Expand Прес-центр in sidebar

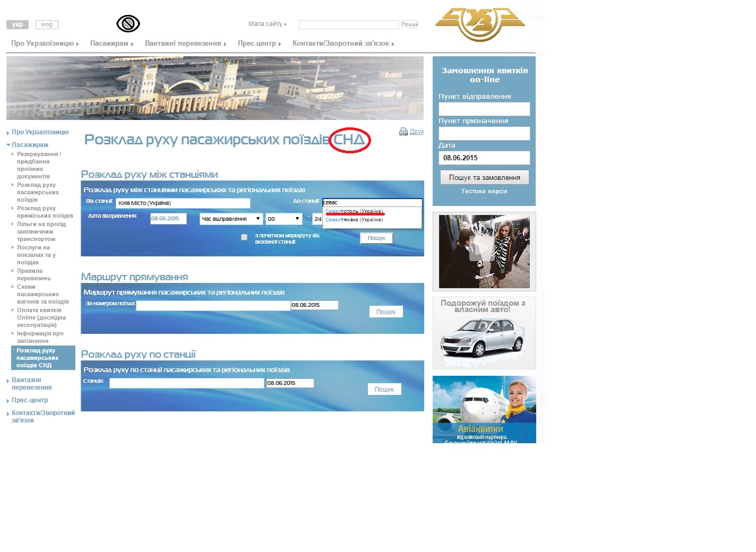(x=30, y=400)
